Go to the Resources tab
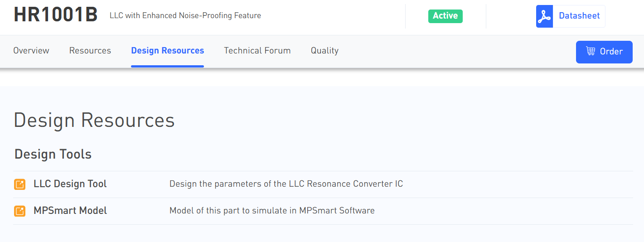Screen dimensions: 644x242 pyautogui.click(x=90, y=51)
